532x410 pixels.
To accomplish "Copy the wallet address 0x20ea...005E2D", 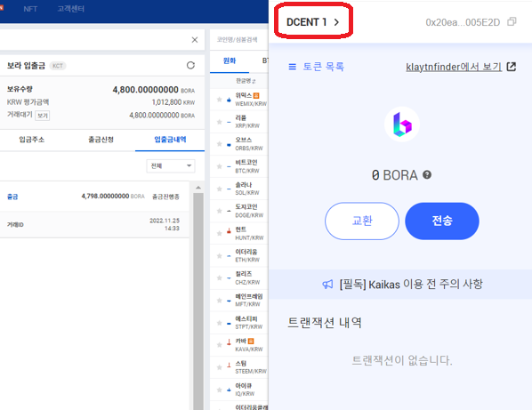I will pos(512,22).
